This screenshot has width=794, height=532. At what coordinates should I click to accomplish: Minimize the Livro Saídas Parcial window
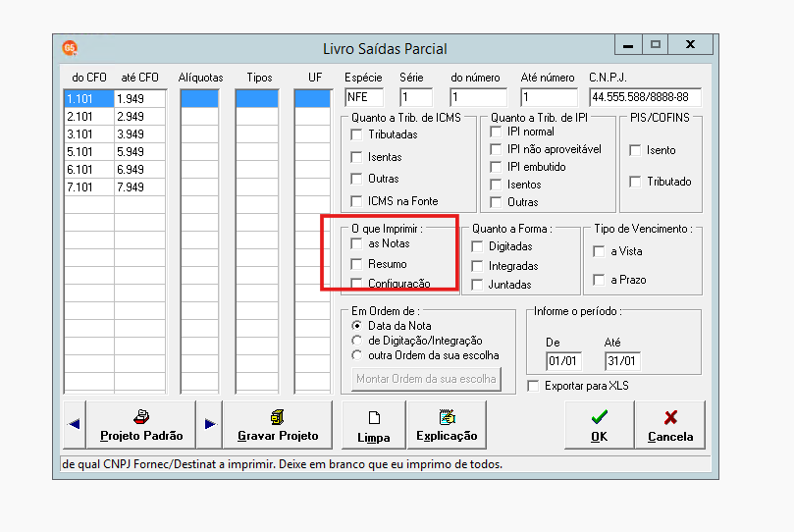click(x=628, y=44)
